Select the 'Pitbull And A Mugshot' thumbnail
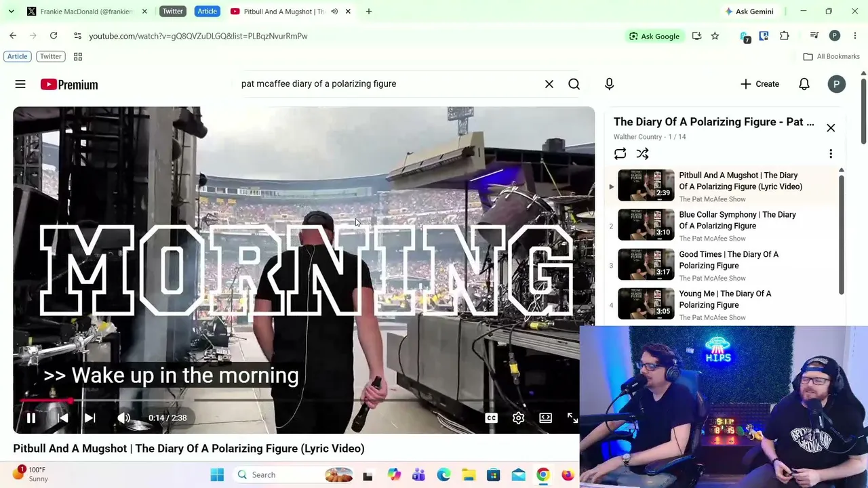Screen dimensions: 868x488 [x=646, y=186]
